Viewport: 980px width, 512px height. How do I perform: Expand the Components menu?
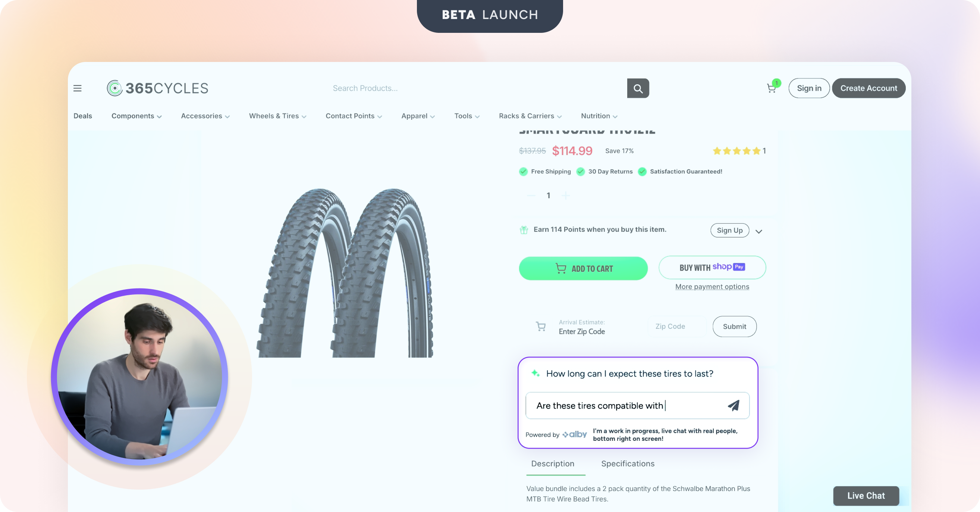click(136, 116)
